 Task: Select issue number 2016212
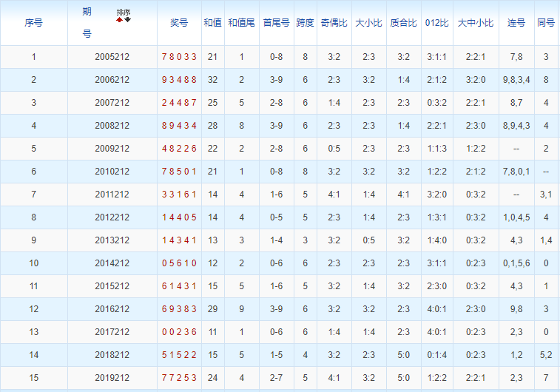(112, 309)
